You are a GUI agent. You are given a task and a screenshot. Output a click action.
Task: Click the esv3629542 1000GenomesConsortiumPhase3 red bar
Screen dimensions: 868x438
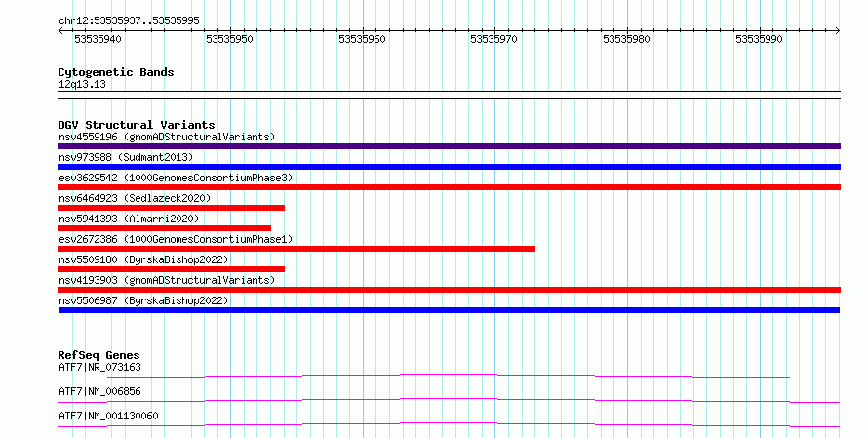pyautogui.click(x=449, y=187)
